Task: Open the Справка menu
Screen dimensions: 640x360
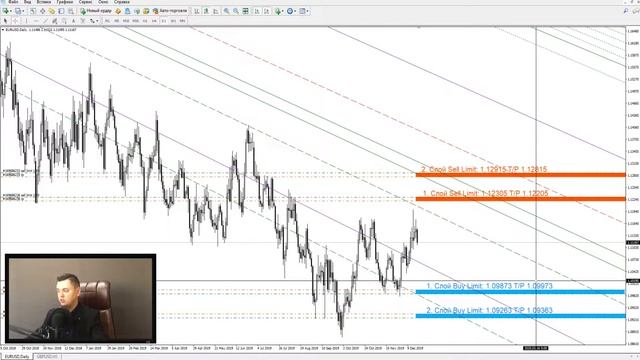Action: click(122, 2)
